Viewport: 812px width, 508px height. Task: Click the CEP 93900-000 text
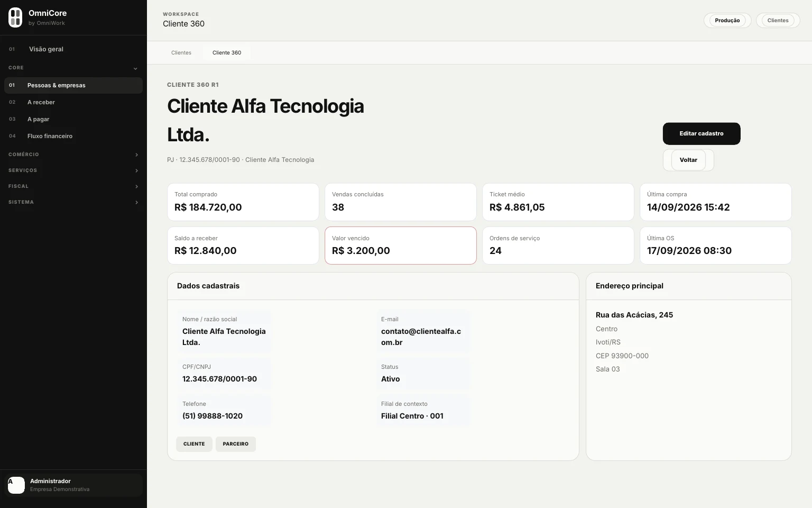[x=622, y=356]
